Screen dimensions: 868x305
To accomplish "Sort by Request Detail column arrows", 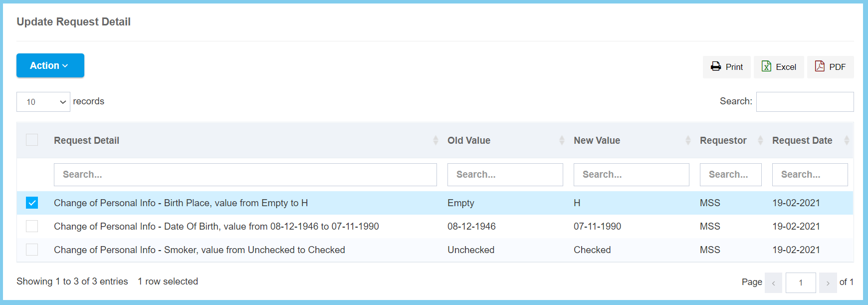I will [x=435, y=140].
